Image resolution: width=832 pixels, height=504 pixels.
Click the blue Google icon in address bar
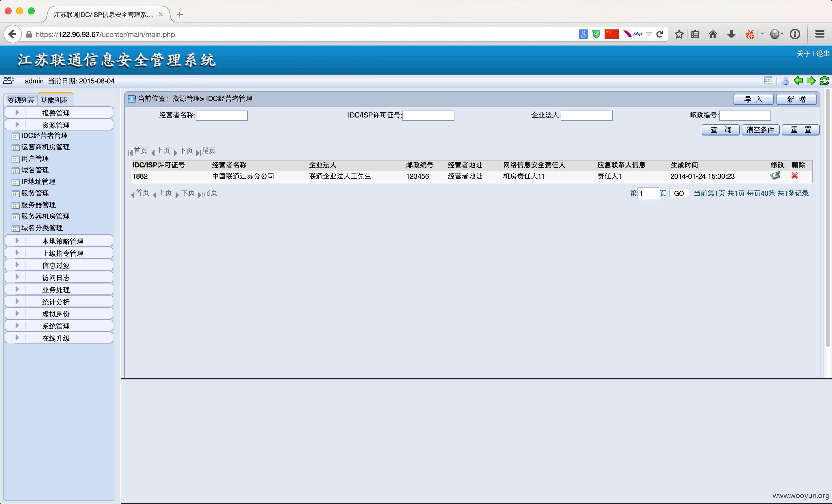(583, 34)
